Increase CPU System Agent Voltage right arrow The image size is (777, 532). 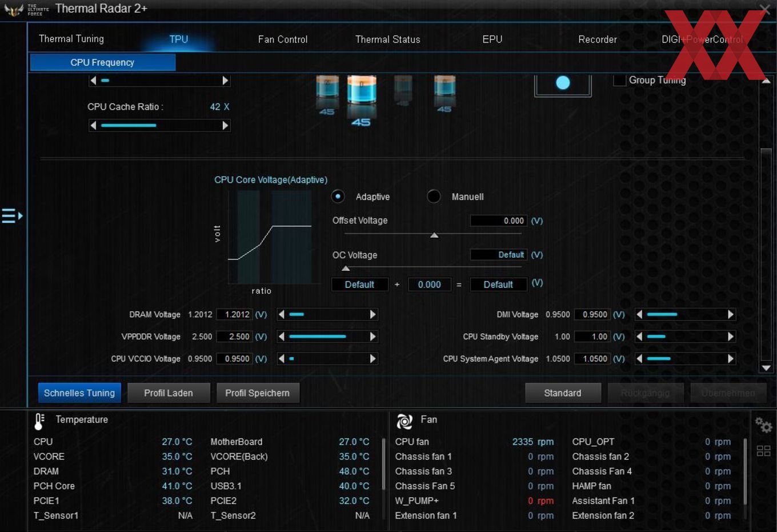[x=731, y=358]
